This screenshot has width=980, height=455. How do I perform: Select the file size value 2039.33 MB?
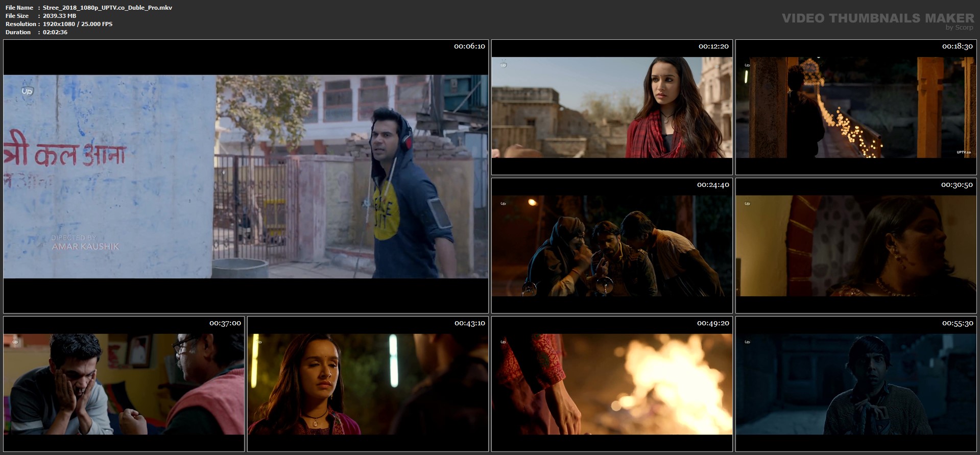point(59,16)
